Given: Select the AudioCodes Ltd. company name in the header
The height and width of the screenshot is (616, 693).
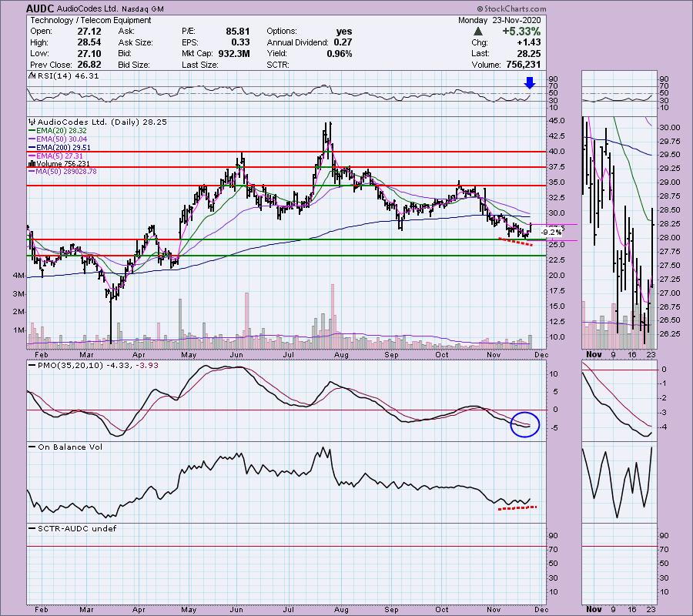Looking at the screenshot, I should pyautogui.click(x=87, y=8).
